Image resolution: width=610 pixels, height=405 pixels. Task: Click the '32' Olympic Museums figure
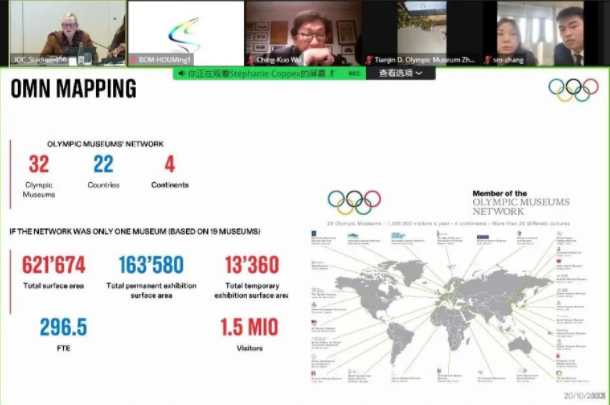39,164
